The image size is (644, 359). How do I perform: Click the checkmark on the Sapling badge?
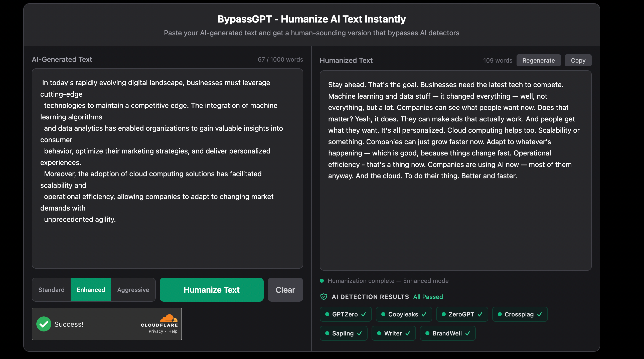click(x=360, y=333)
